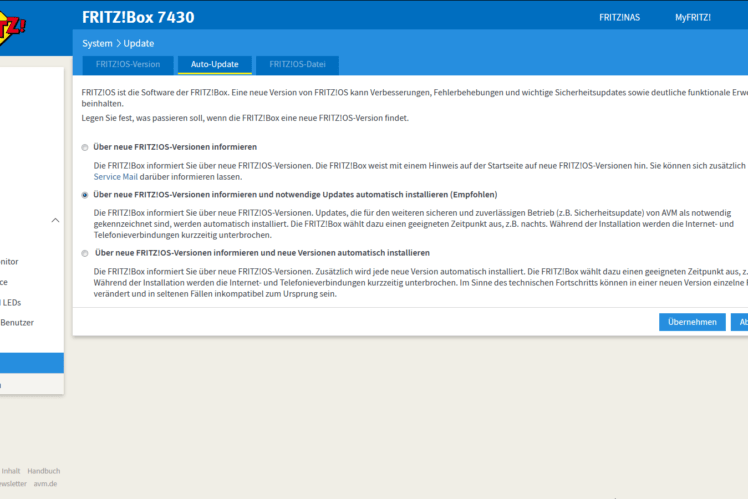
Task: Switch to the FRITZ!OS-Datei tab
Action: click(297, 64)
